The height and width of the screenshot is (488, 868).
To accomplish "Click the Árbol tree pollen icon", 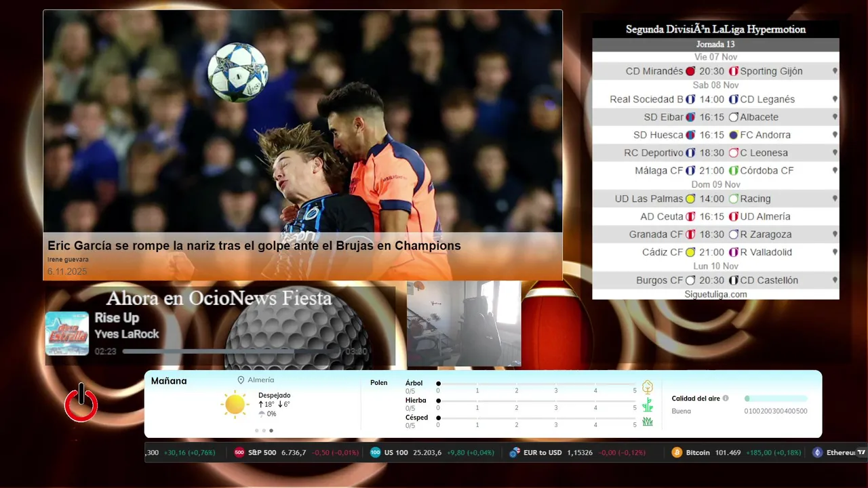I will [x=648, y=387].
